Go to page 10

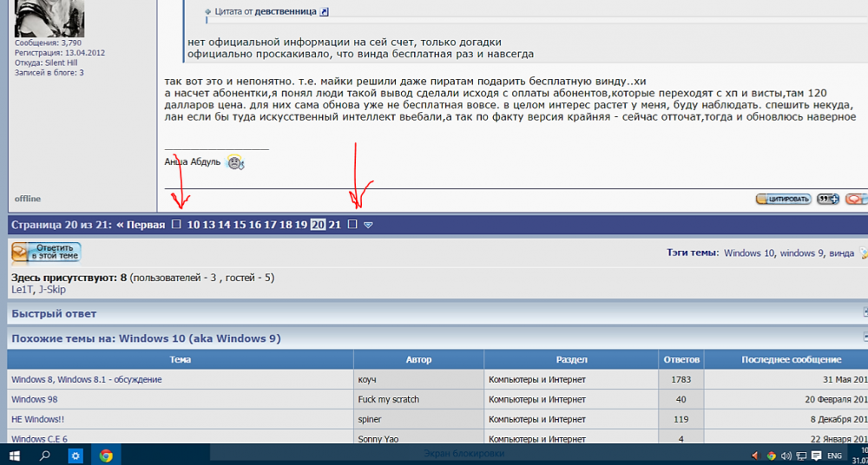[x=194, y=225]
